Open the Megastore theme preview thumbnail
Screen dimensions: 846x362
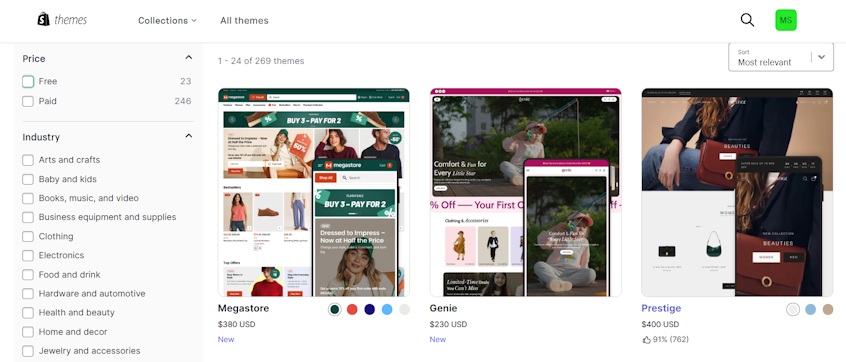(313, 193)
